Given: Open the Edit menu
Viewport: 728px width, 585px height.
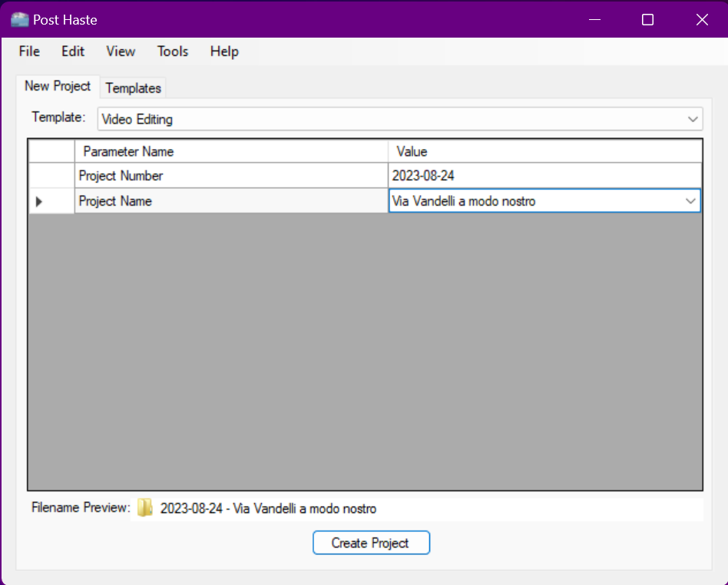Looking at the screenshot, I should click(73, 51).
